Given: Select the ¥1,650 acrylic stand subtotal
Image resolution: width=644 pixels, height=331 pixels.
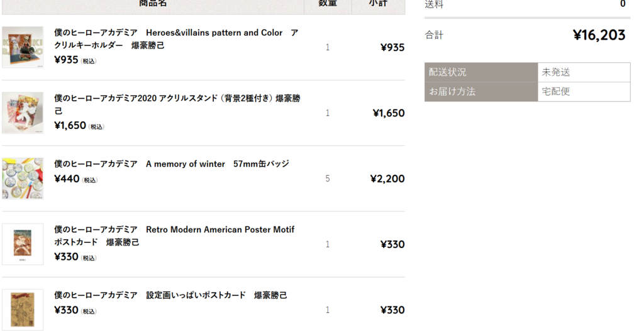Looking at the screenshot, I should (389, 113).
